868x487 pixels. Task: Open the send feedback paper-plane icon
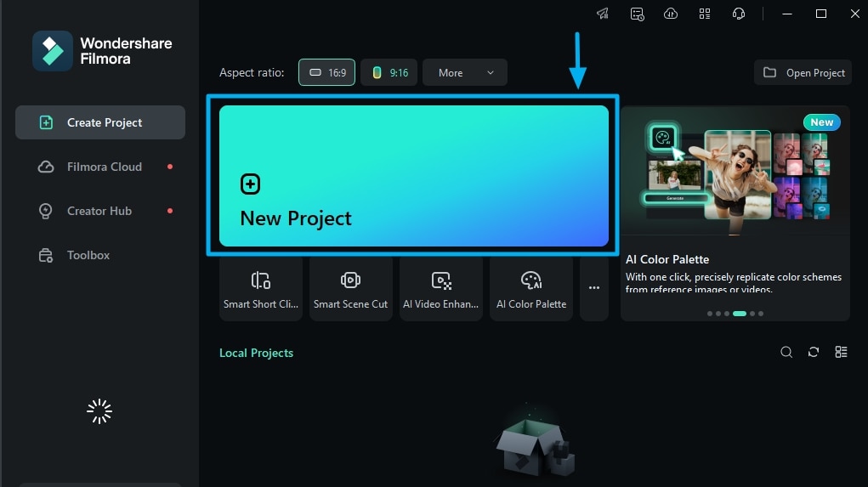[x=602, y=14]
